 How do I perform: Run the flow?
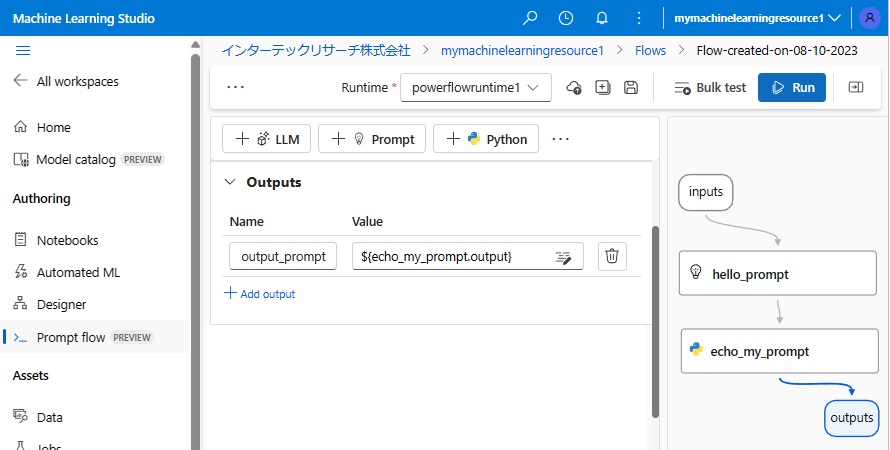[792, 87]
